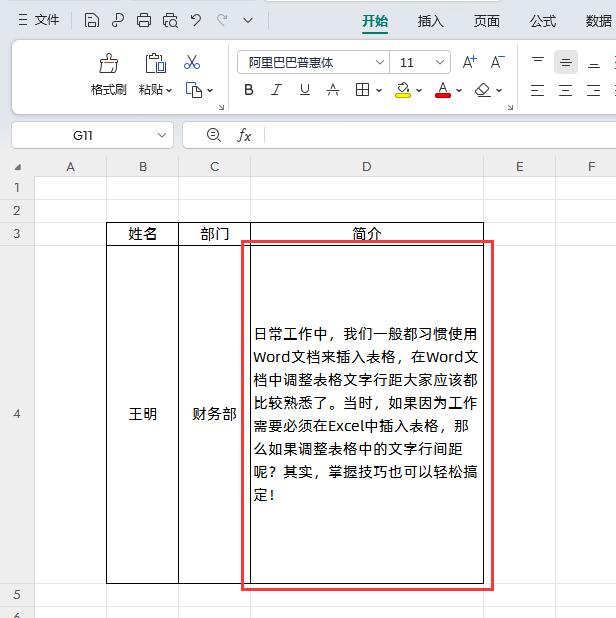This screenshot has width=616, height=618.
Task: Select column E header
Action: pos(519,167)
